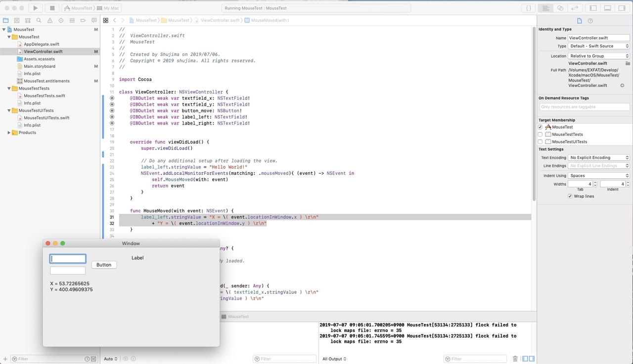
Task: Open Code Snippets library braces button
Action: [x=529, y=8]
